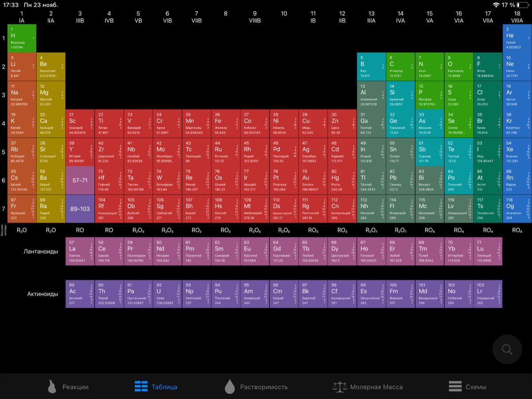Tap the Wi-Fi icon in status bar
532x399 pixels.
[x=496, y=5]
